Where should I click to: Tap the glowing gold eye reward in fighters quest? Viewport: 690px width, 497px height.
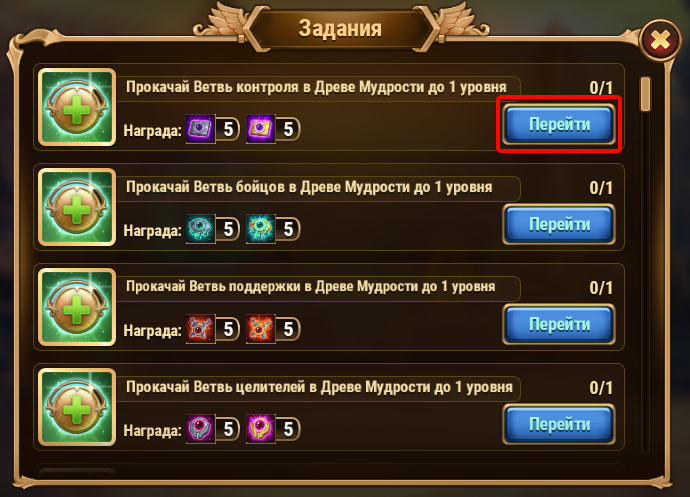pos(261,229)
